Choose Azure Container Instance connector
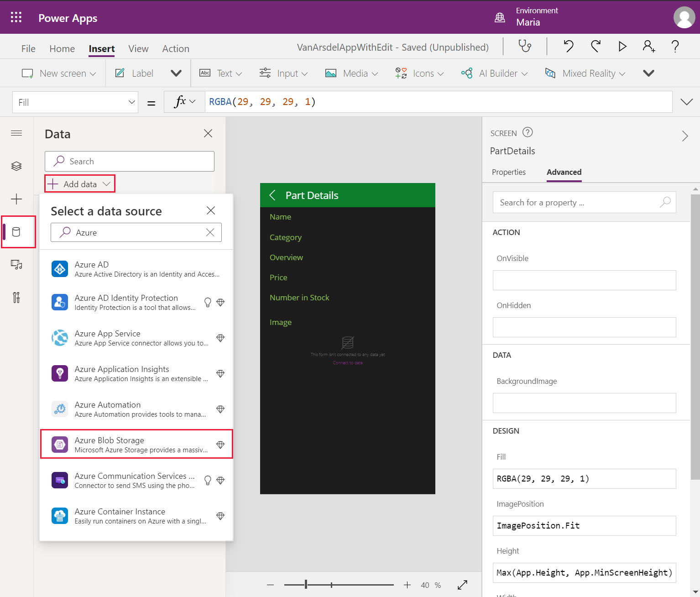 pyautogui.click(x=136, y=516)
